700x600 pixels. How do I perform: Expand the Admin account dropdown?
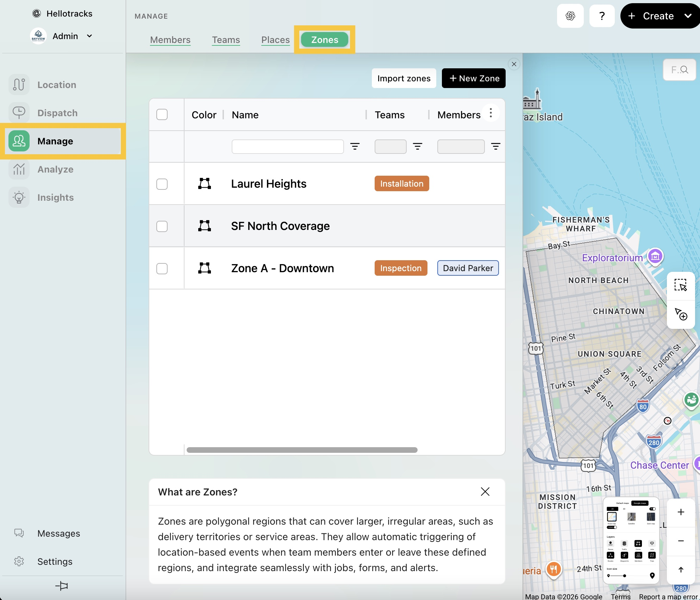89,36
